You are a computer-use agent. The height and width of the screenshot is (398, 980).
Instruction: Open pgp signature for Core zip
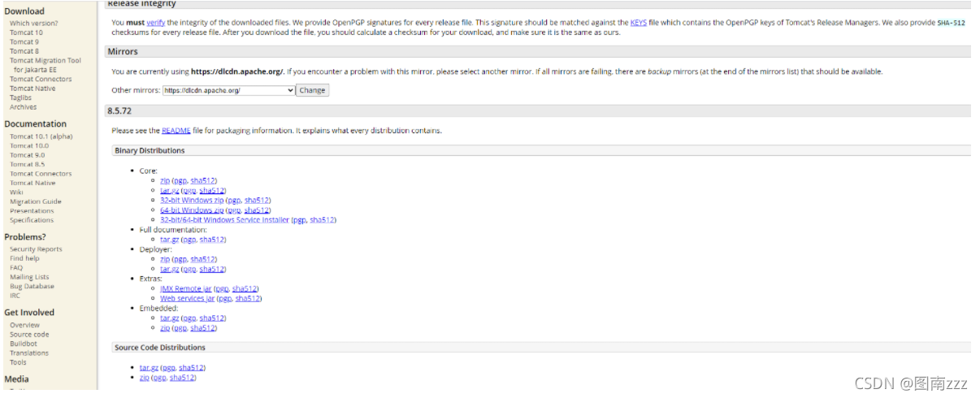[x=180, y=180]
